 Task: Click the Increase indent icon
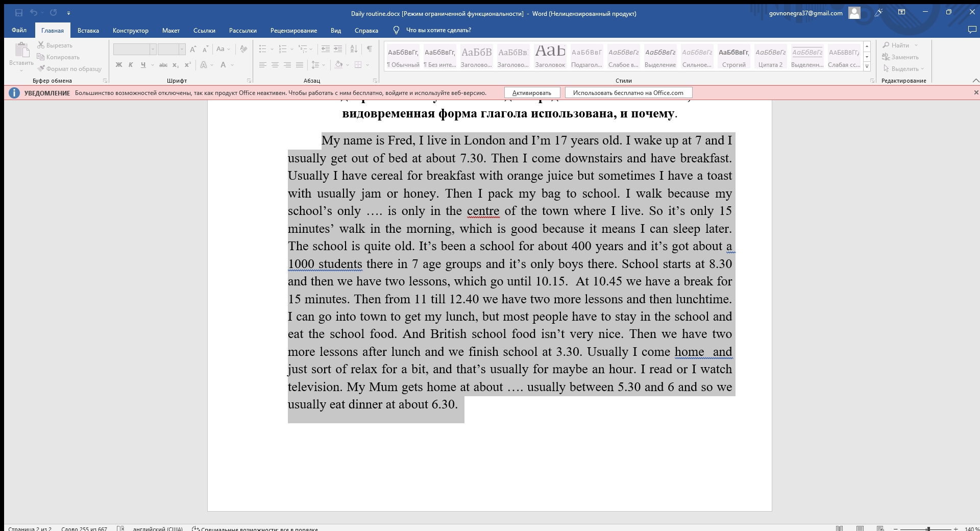click(x=338, y=49)
